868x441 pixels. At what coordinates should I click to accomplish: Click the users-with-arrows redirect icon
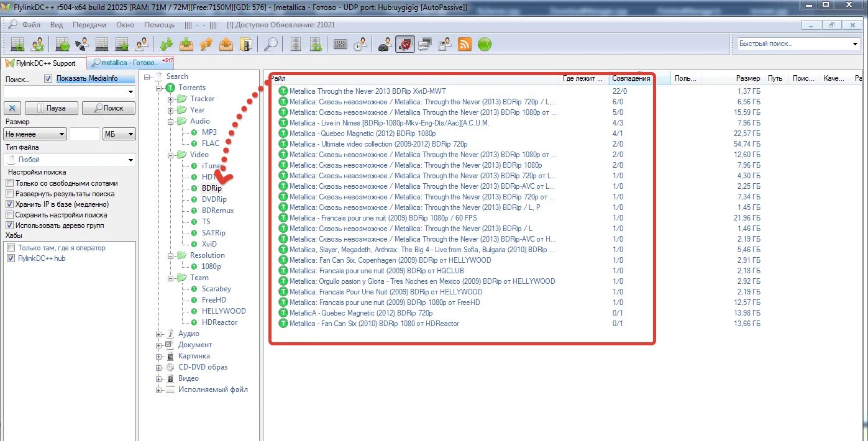38,44
